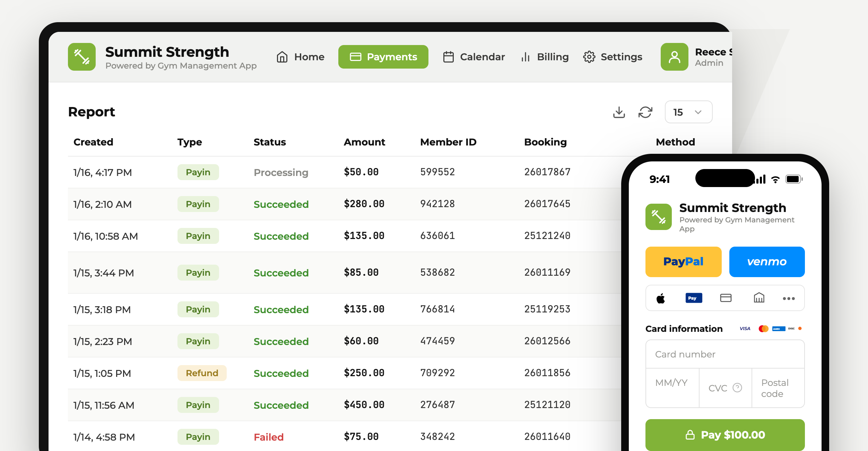The width and height of the screenshot is (868, 451).
Task: Click the $450.00 amount
Action: point(364,405)
